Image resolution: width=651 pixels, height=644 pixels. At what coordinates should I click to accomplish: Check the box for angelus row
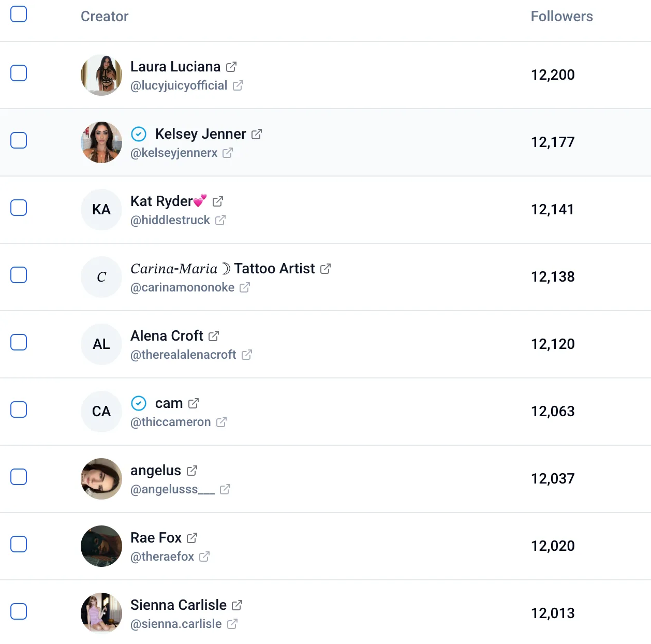pyautogui.click(x=19, y=477)
